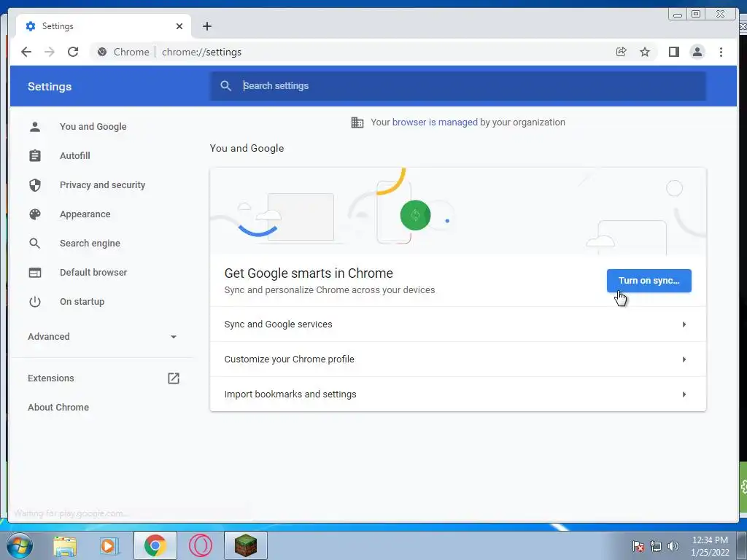Open the Windows Start menu
Image resolution: width=747 pixels, height=560 pixels.
(x=20, y=545)
